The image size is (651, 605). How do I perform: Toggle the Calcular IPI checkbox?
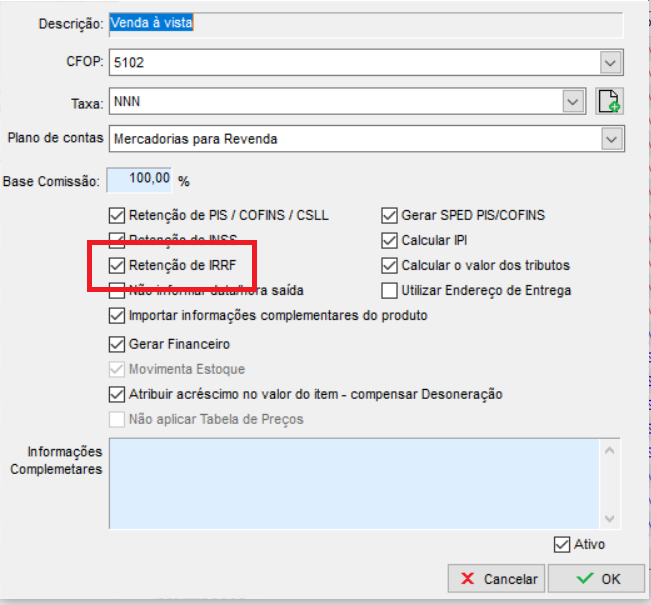389,240
